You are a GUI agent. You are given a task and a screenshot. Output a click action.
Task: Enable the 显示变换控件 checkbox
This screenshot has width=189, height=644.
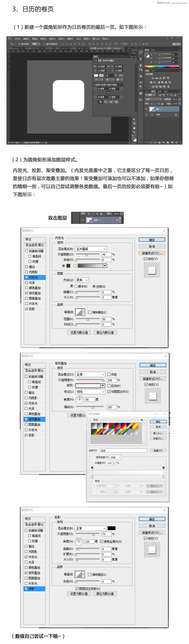point(44,44)
